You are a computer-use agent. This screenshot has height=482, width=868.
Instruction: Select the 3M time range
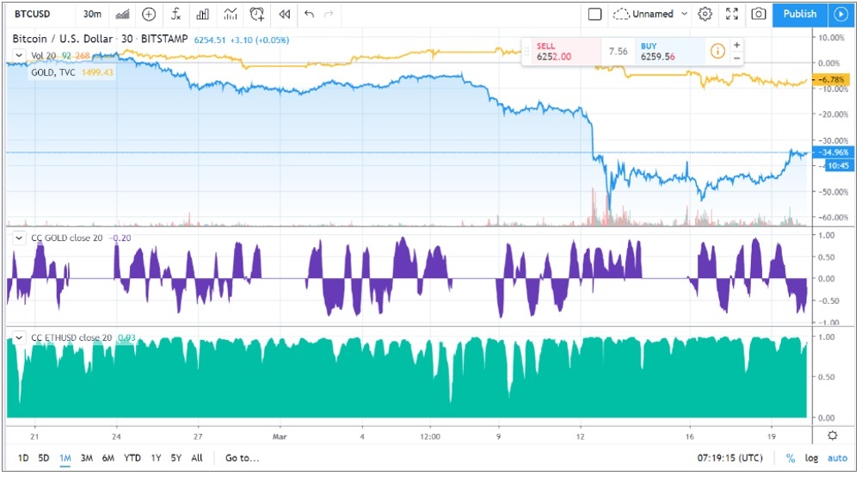86,458
